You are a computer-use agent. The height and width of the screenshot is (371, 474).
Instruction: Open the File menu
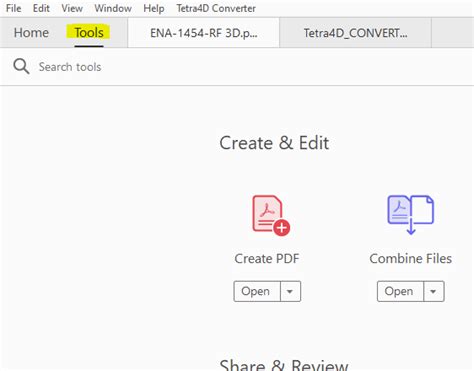point(14,8)
